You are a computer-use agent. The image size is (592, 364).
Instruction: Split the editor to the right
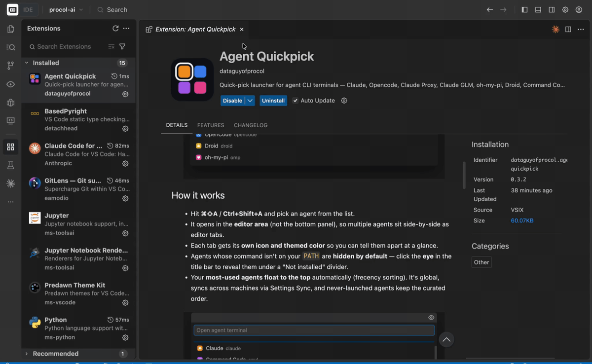(x=568, y=30)
